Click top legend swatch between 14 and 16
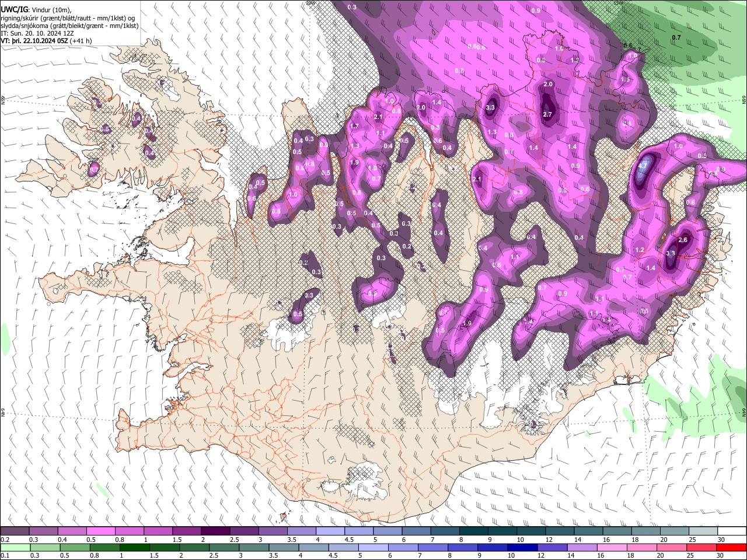 [589, 531]
